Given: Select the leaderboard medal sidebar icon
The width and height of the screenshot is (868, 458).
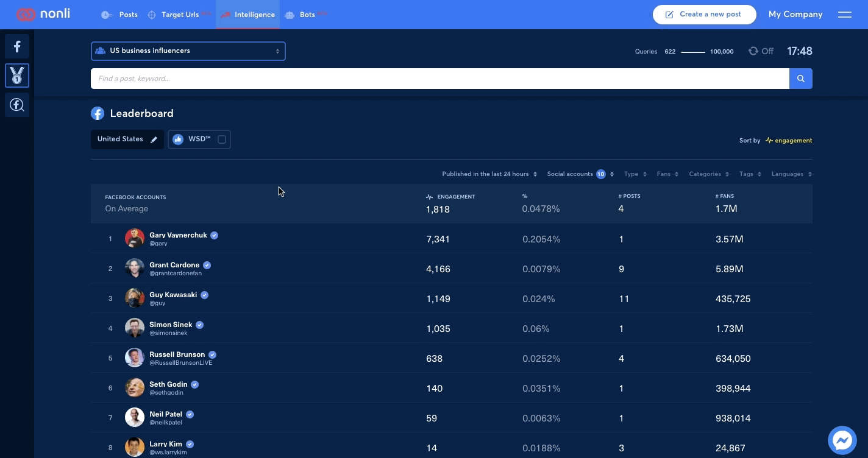Looking at the screenshot, I should [17, 76].
